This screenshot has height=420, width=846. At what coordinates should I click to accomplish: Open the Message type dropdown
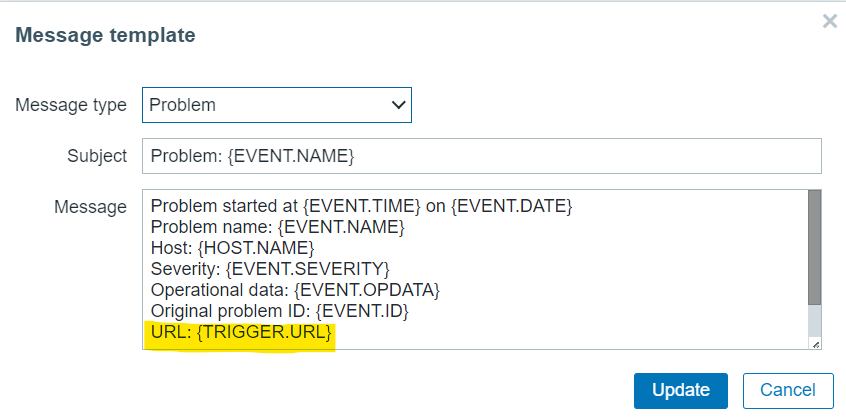click(276, 105)
